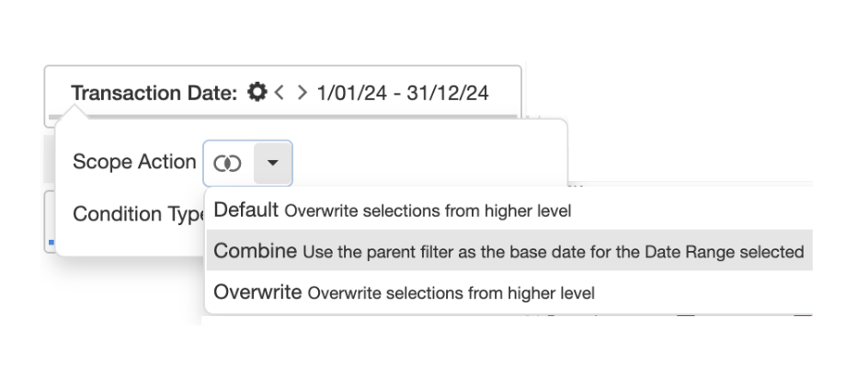Click gray bar beneath Transaction Date
The image size is (868, 375).
282,118
